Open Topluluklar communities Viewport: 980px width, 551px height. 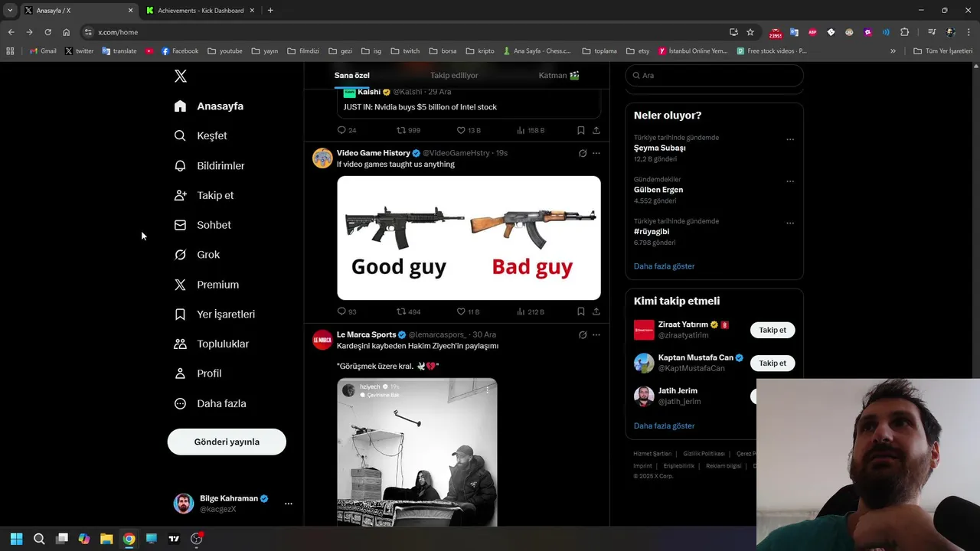(211, 344)
